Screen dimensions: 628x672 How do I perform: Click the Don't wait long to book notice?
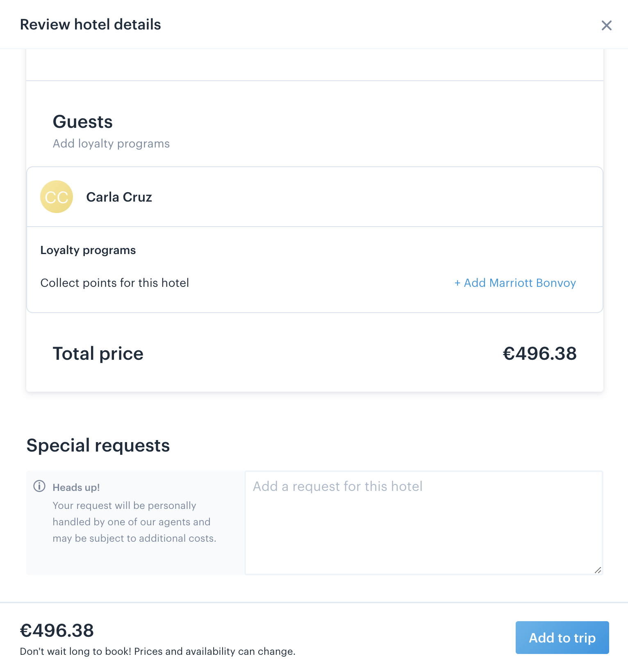158,652
